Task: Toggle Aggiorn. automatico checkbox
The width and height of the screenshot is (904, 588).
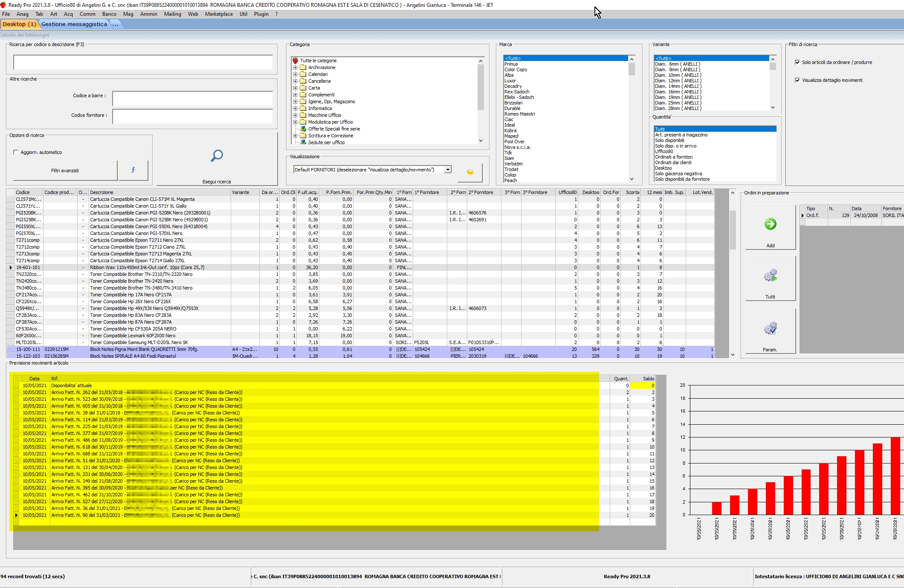Action: coord(16,152)
